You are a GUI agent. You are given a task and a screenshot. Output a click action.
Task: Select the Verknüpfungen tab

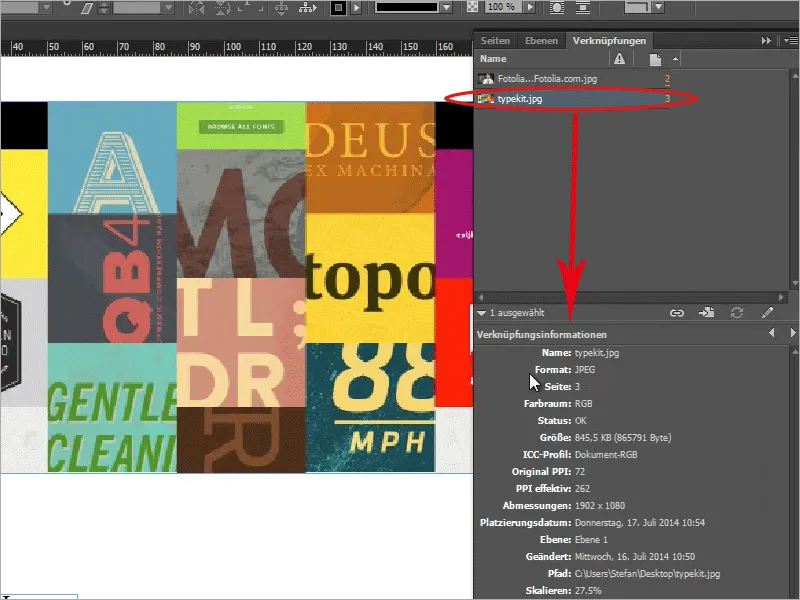click(x=609, y=40)
